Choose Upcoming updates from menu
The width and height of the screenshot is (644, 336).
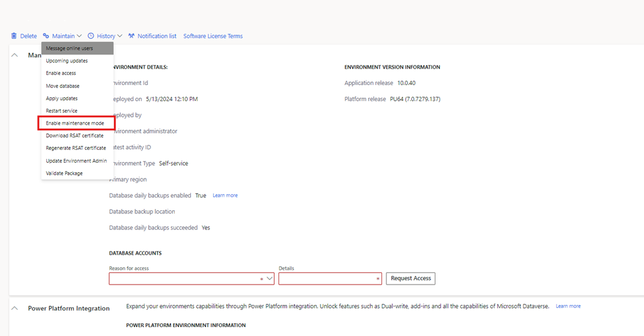pyautogui.click(x=67, y=61)
